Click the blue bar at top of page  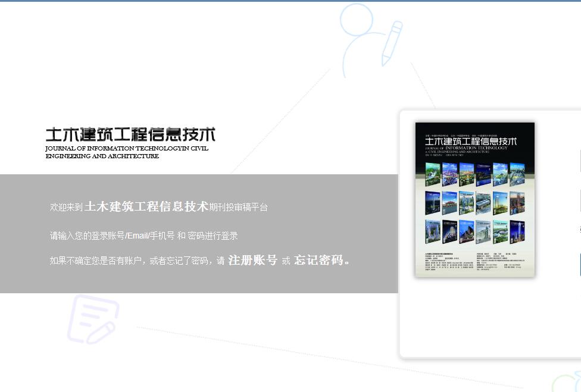pos(290,1)
